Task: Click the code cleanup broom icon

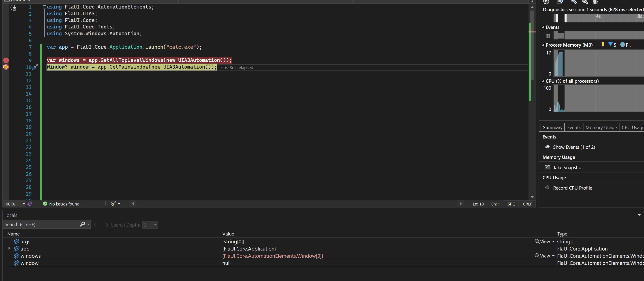Action: click(x=113, y=204)
